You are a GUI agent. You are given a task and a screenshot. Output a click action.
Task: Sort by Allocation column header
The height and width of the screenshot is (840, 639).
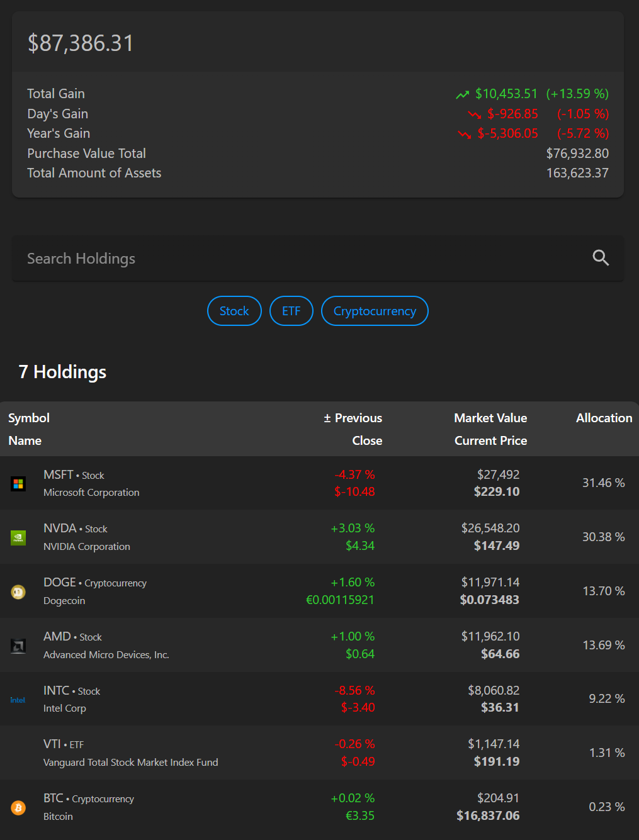[604, 418]
